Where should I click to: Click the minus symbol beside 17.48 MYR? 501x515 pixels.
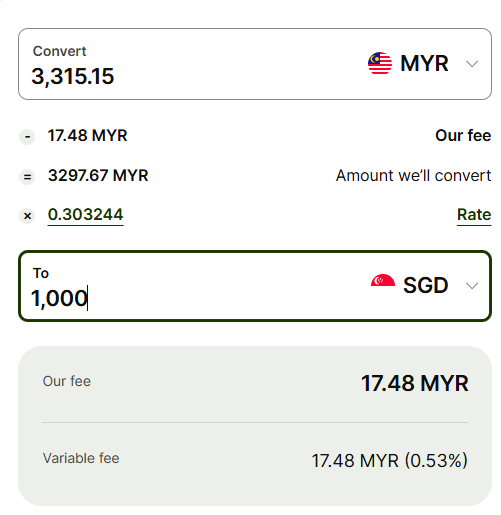click(x=27, y=137)
